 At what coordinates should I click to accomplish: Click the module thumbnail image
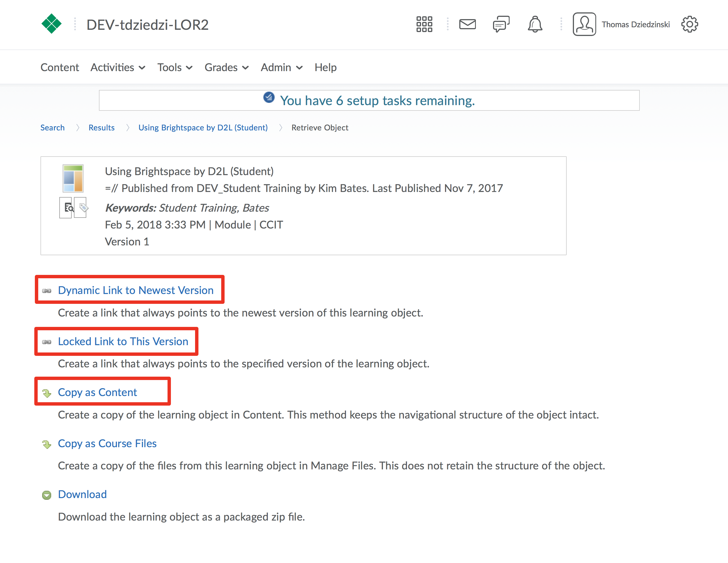[x=73, y=178]
